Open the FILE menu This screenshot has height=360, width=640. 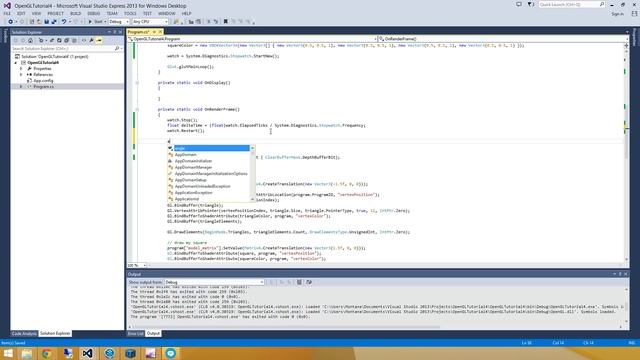[7, 13]
